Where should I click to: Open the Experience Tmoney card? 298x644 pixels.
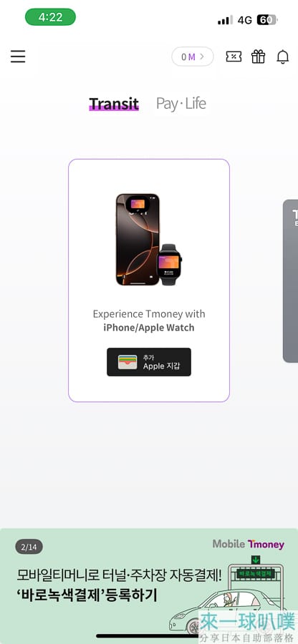tap(149, 280)
